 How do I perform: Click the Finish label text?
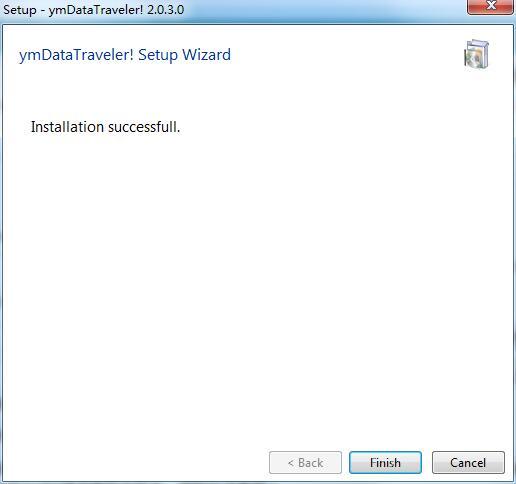tap(385, 463)
